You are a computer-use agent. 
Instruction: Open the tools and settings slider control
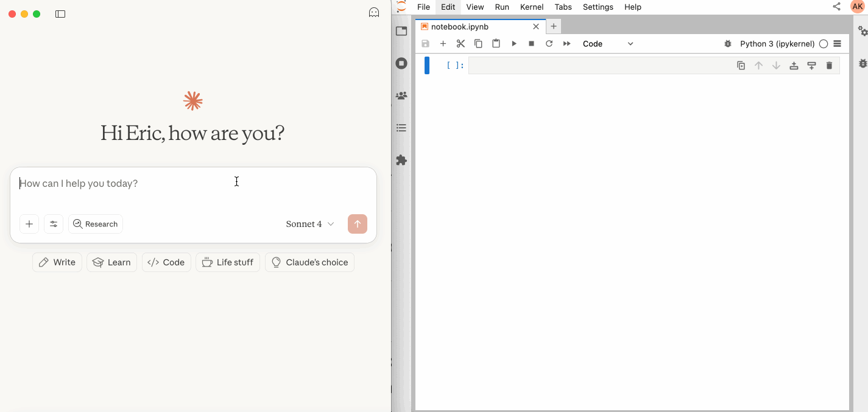[54, 224]
